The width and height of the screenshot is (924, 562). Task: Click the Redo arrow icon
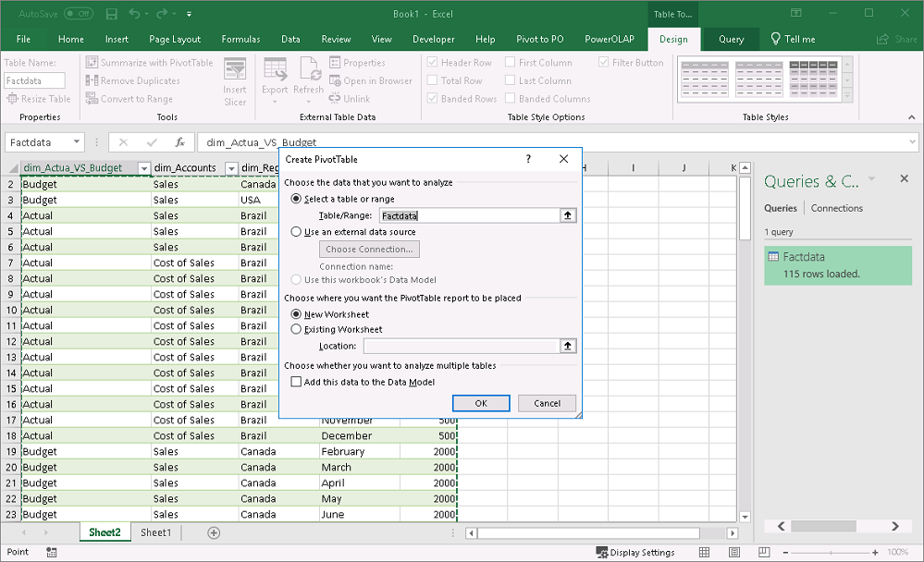point(162,14)
